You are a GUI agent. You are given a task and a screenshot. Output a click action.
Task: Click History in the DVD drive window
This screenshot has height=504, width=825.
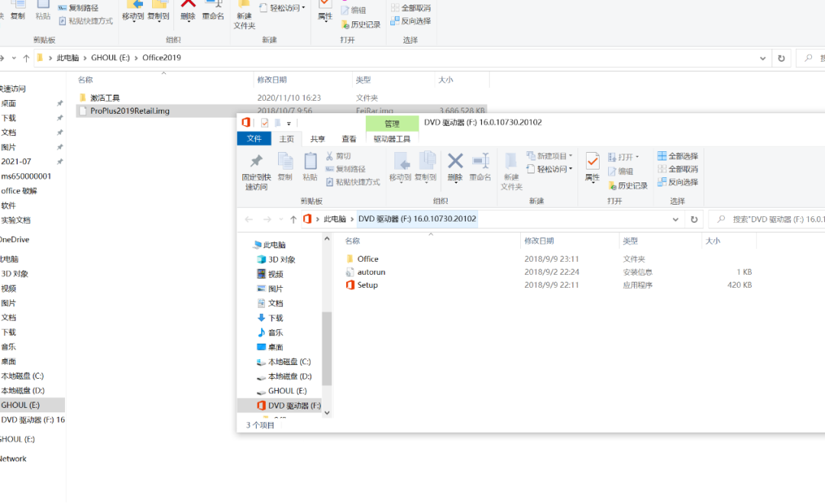click(x=628, y=186)
